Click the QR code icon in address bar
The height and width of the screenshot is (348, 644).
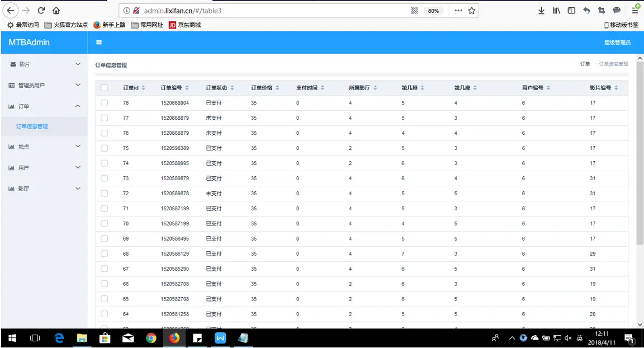coord(414,11)
